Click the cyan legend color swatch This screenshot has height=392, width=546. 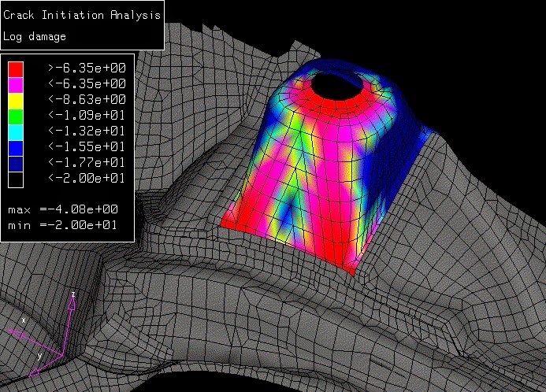coord(16,132)
